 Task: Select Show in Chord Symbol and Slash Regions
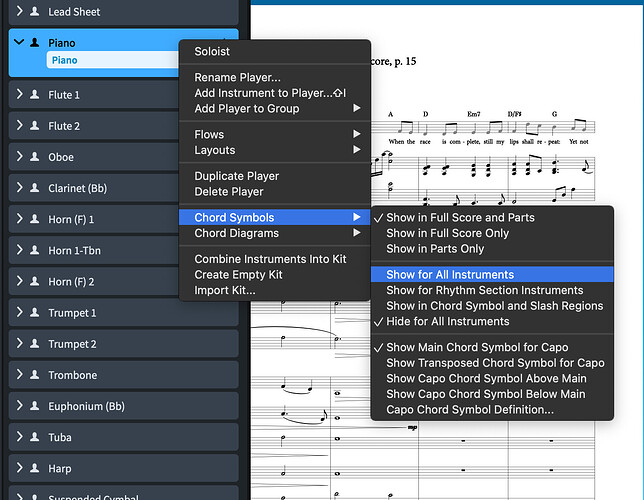point(492,306)
